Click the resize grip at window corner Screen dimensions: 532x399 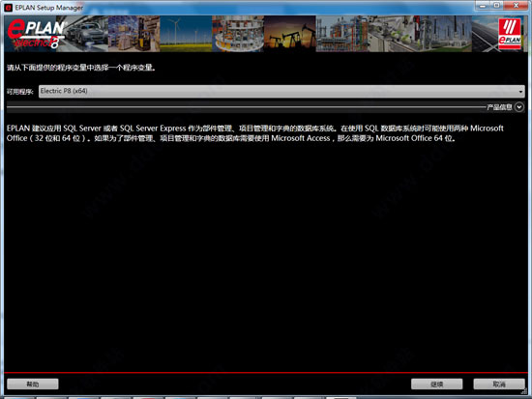pyautogui.click(x=525, y=392)
